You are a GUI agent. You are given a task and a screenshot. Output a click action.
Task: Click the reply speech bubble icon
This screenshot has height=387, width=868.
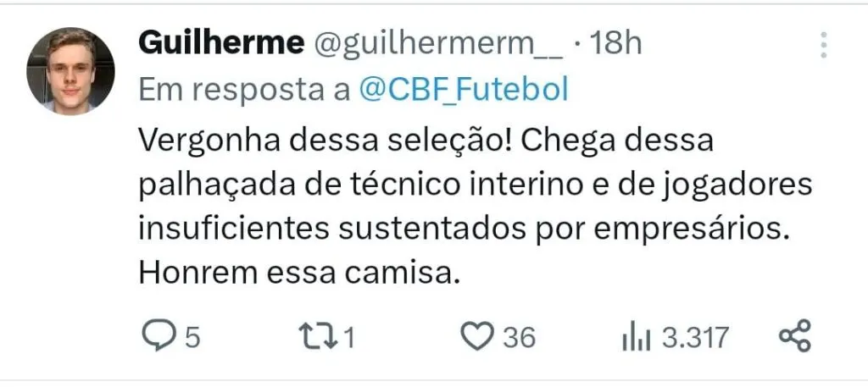click(x=156, y=337)
